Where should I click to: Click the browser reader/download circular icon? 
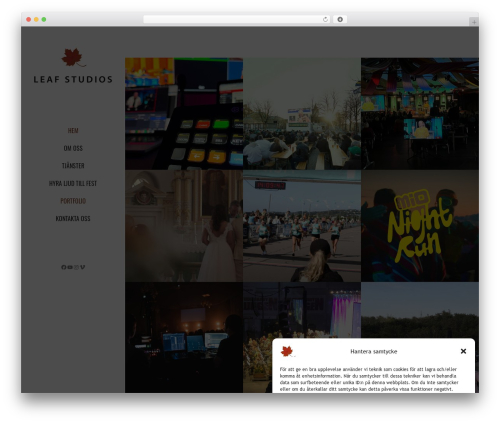(x=340, y=19)
